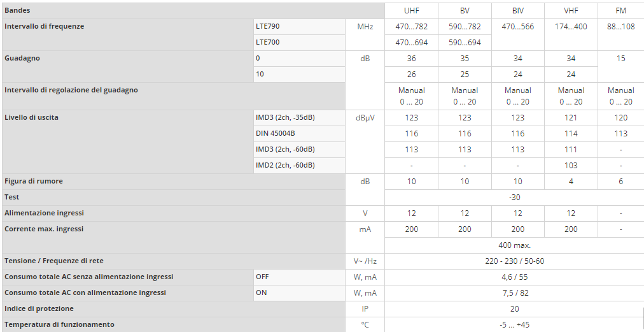Click the DIN 45004B label cell

pyautogui.click(x=276, y=134)
